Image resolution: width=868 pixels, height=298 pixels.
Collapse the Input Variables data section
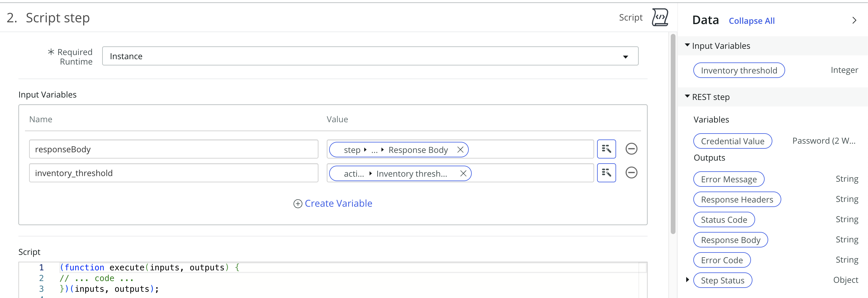(x=687, y=45)
